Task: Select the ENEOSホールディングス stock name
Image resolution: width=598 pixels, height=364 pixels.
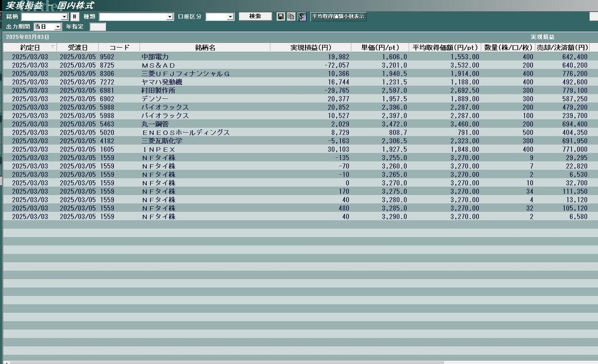Action: click(x=185, y=133)
